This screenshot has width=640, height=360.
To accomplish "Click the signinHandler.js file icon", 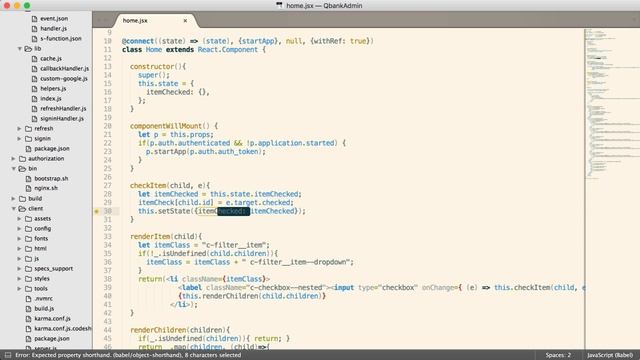I will coord(34,118).
